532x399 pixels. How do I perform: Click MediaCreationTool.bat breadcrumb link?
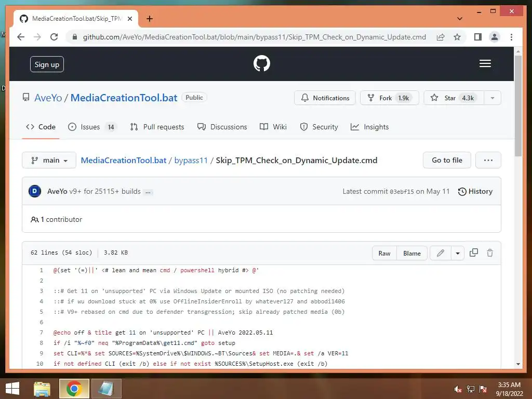[x=124, y=160]
